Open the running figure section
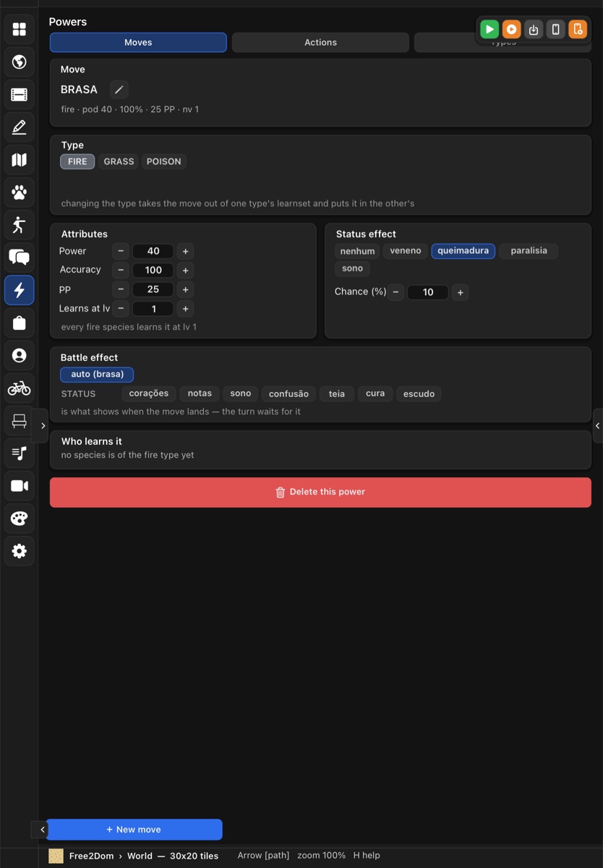Screen dimensions: 603x868 point(20,225)
